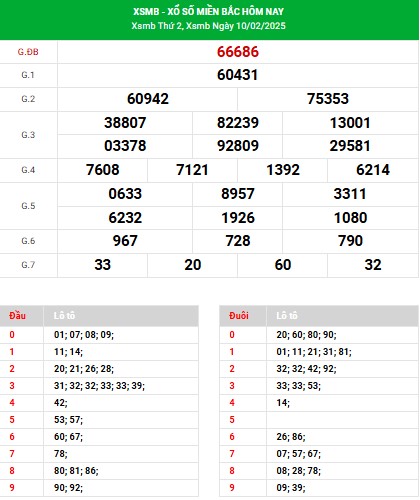Select G.3 number 92809
The width and height of the screenshot is (420, 500).
[x=238, y=146]
